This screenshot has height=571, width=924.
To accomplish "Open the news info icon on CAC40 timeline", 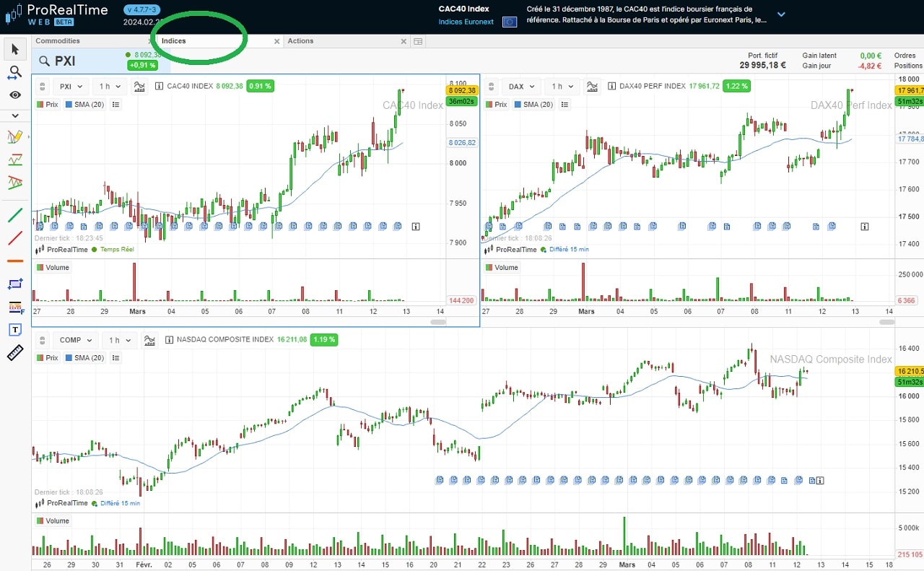I will point(416,226).
